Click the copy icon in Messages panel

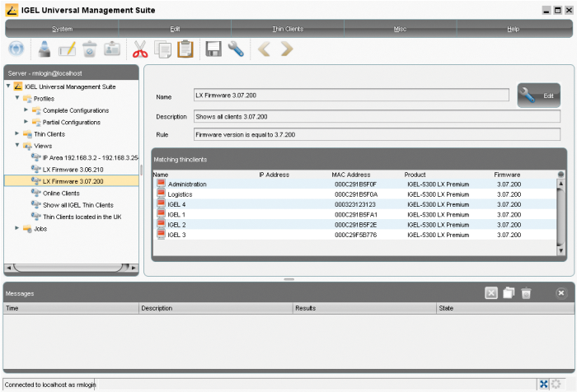click(x=509, y=293)
